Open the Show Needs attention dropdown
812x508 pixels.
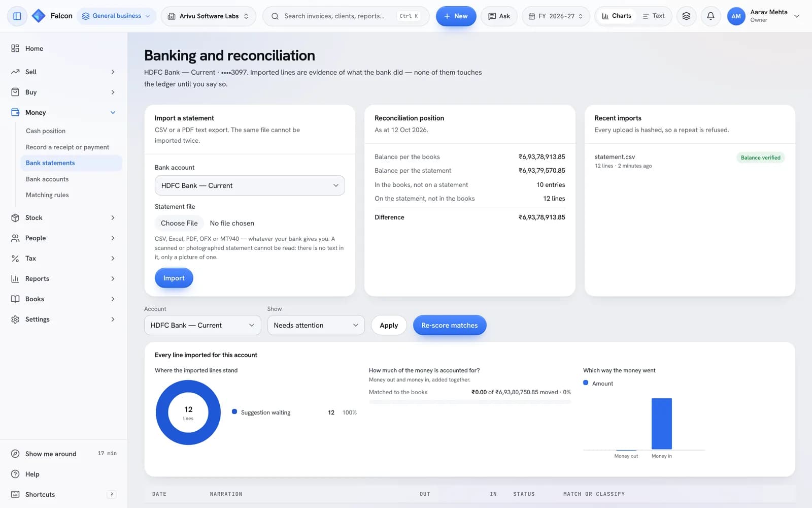point(316,325)
